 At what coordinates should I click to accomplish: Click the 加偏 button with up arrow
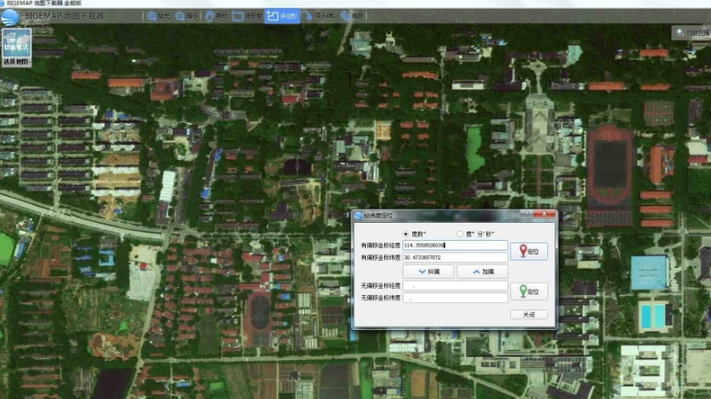click(482, 272)
